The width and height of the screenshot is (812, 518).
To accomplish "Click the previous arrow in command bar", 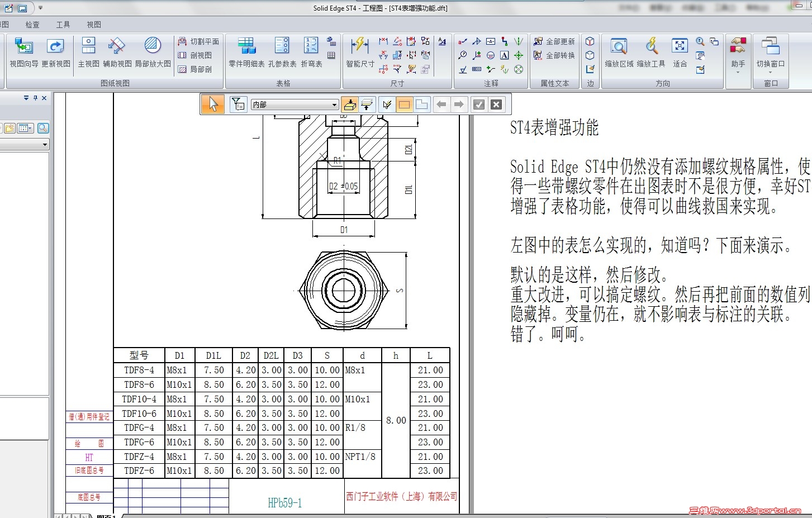I will pos(441,104).
